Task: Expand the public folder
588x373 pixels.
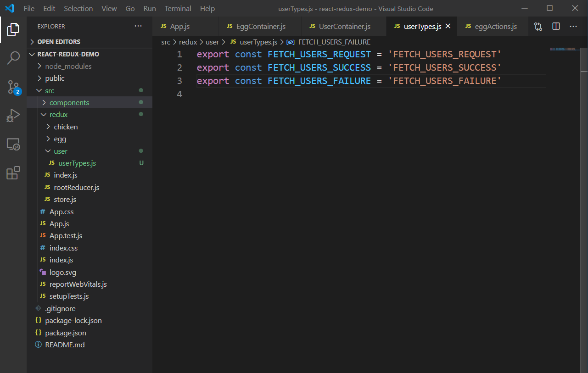Action: [x=90, y=78]
